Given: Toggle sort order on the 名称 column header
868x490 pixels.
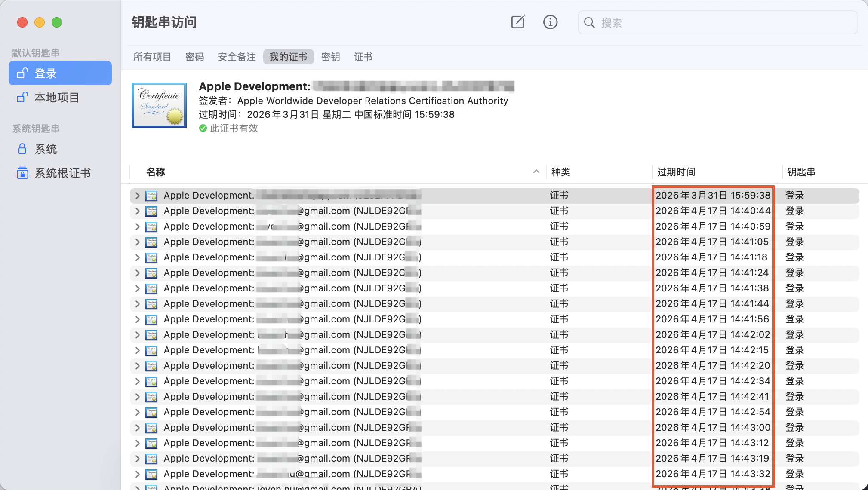Looking at the screenshot, I should (156, 172).
